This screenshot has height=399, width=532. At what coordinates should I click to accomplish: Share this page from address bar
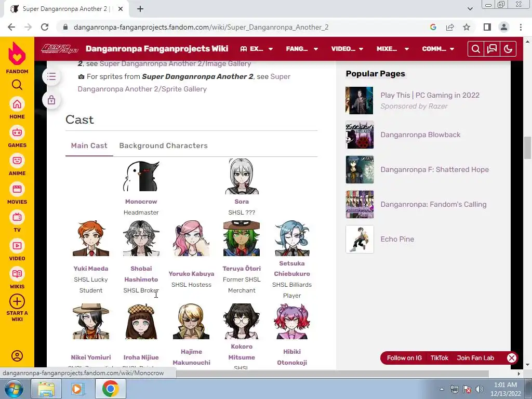click(450, 27)
